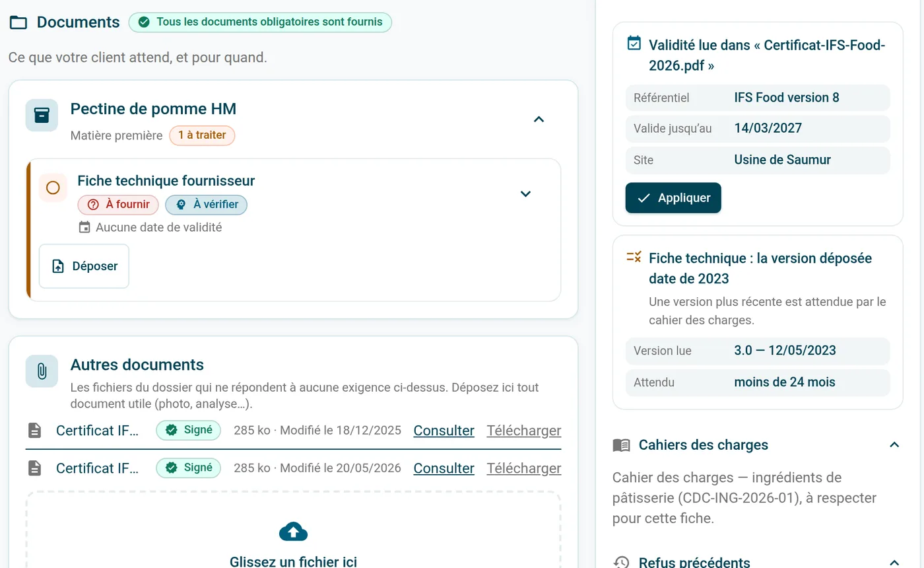Click the cloud upload icon in the drop zone
924x568 pixels.
(x=293, y=532)
